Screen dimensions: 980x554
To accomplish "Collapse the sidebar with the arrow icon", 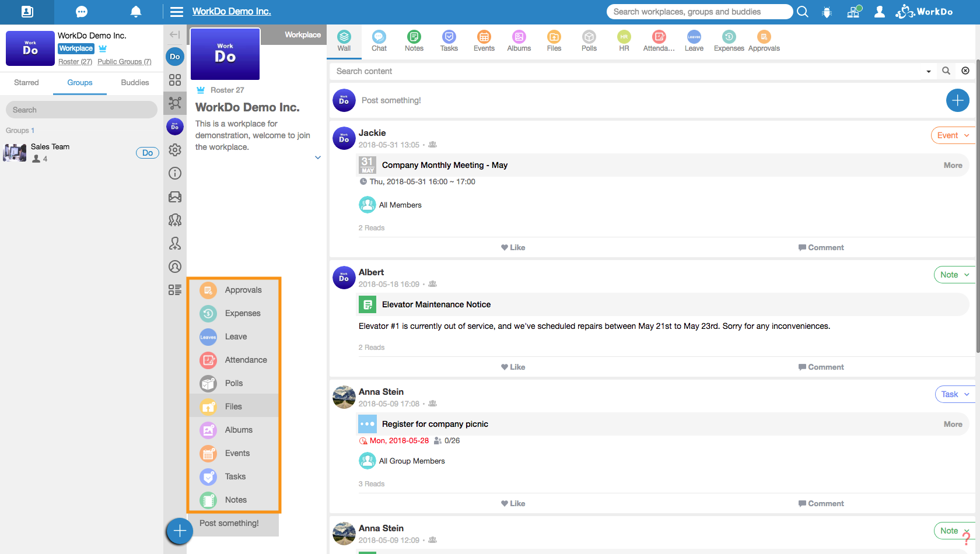I will point(174,34).
